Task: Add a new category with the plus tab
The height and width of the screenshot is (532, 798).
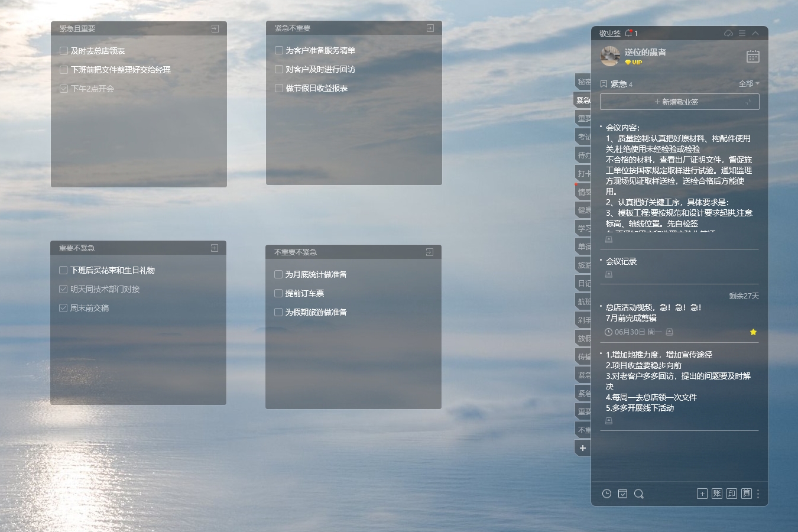Action: click(583, 448)
